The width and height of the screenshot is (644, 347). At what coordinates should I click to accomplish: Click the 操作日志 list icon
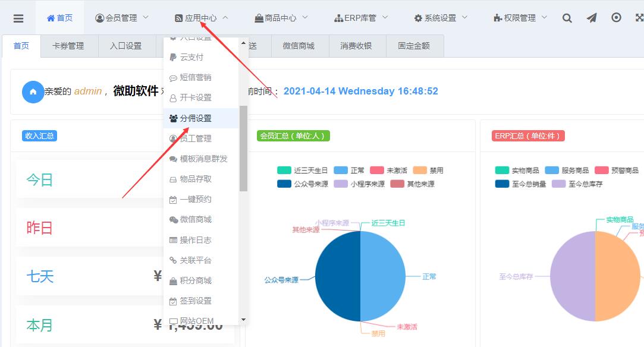coord(173,241)
